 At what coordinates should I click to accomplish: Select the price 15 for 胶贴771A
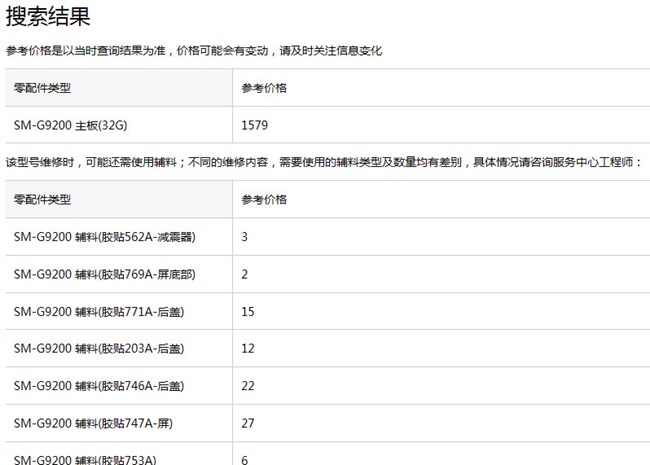(x=248, y=312)
